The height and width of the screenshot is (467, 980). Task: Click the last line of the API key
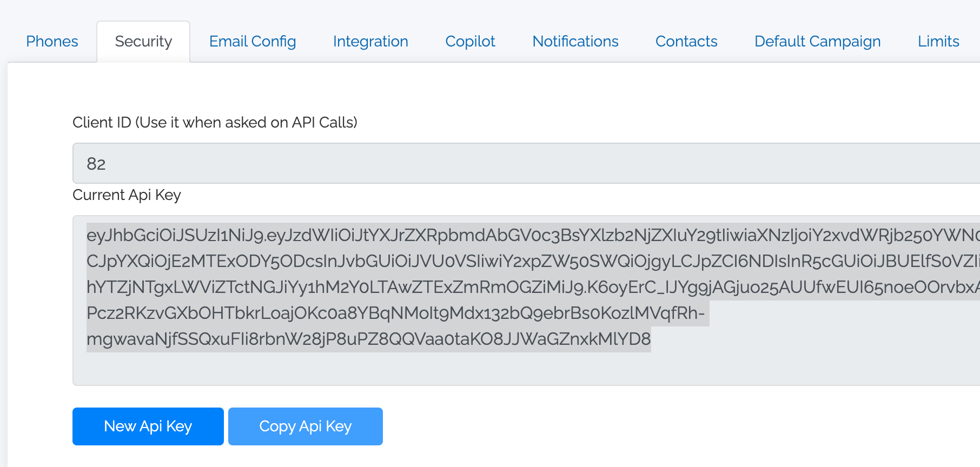click(x=369, y=339)
